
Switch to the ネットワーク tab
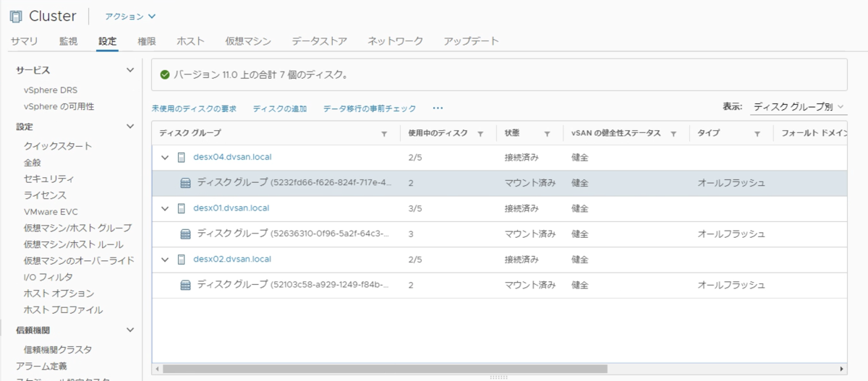tap(396, 41)
